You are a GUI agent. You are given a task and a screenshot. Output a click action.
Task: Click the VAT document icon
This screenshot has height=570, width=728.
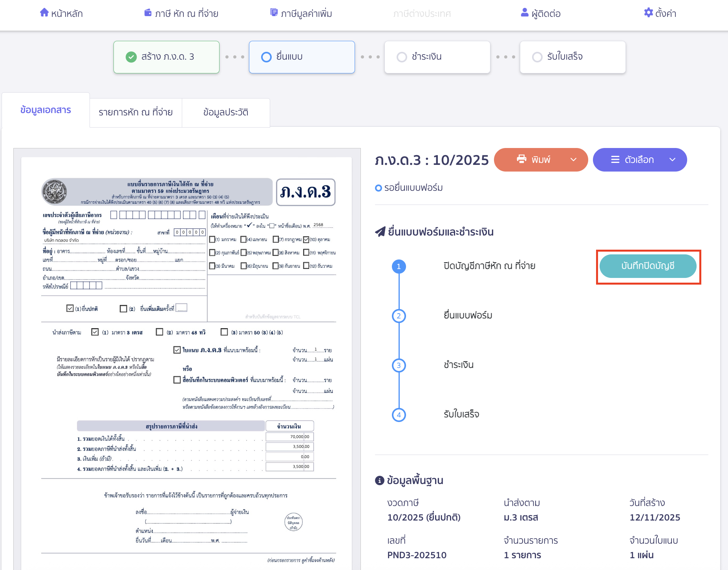click(x=274, y=13)
